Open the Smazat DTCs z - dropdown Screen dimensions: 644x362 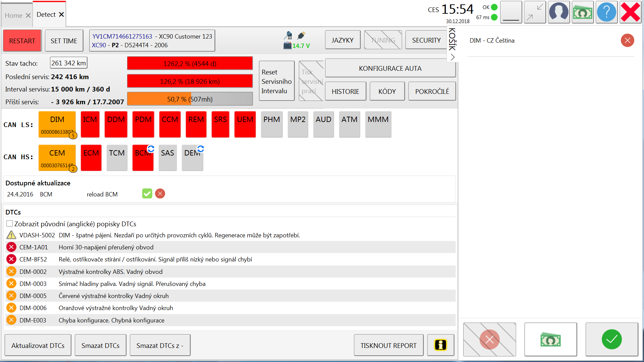point(160,345)
